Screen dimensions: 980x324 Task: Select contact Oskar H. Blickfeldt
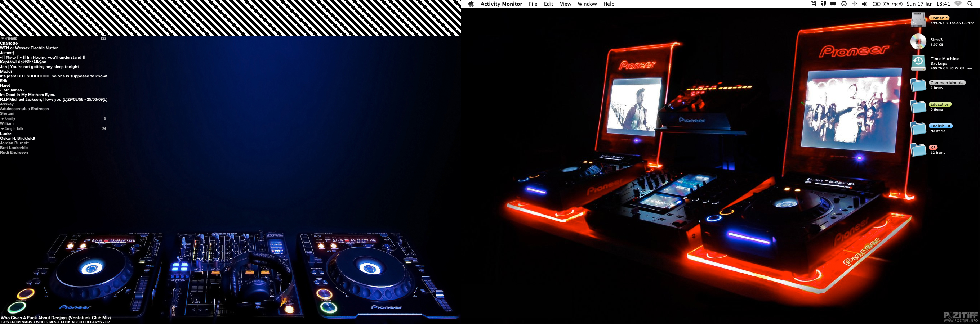pos(18,139)
